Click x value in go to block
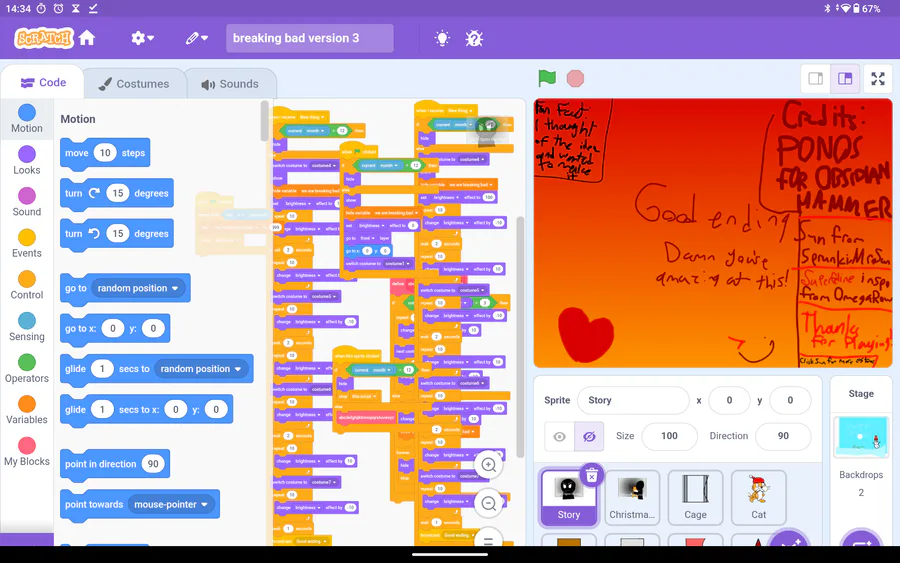 pyautogui.click(x=112, y=328)
